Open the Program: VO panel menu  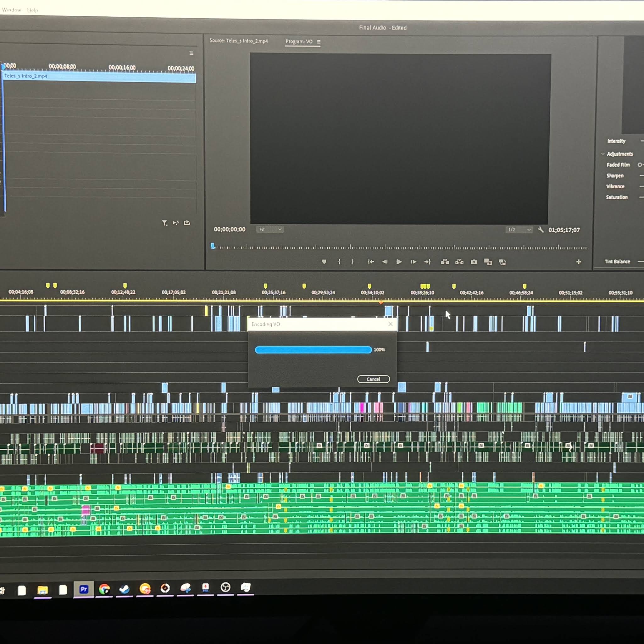pos(319,42)
